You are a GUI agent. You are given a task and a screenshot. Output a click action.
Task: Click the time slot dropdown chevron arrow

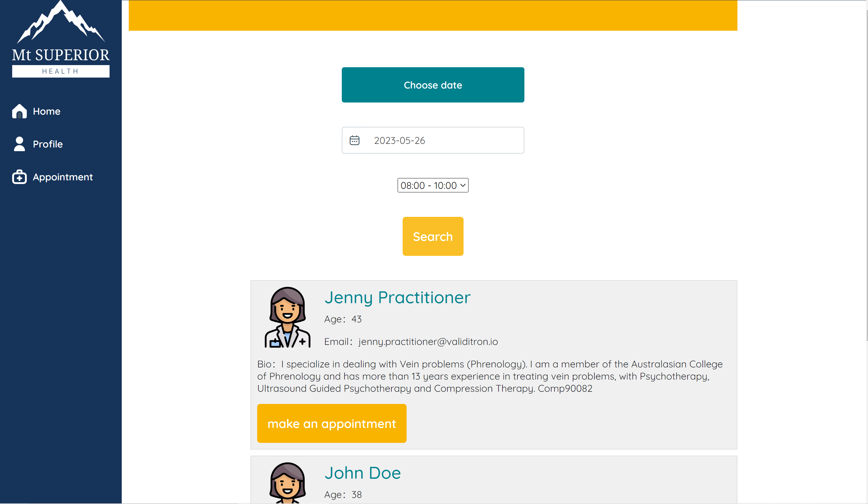463,186
